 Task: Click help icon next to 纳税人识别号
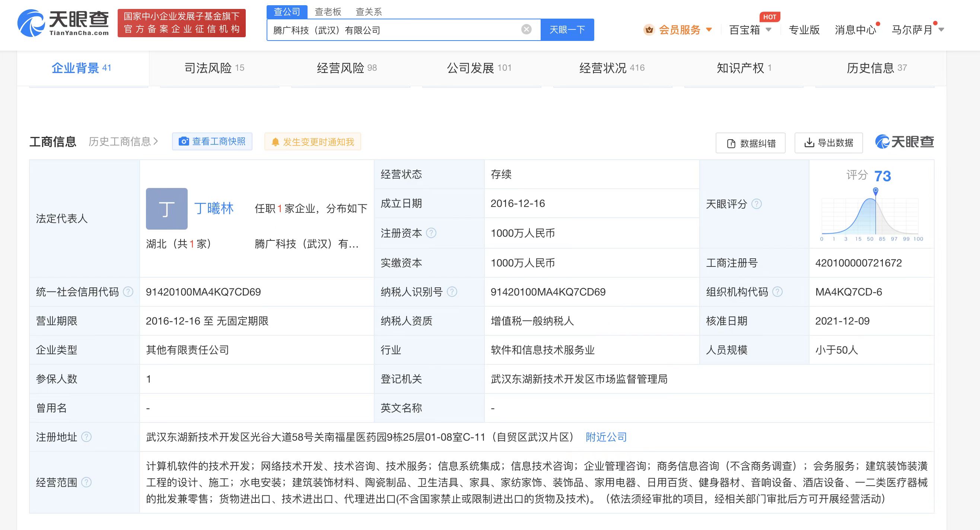click(x=452, y=292)
